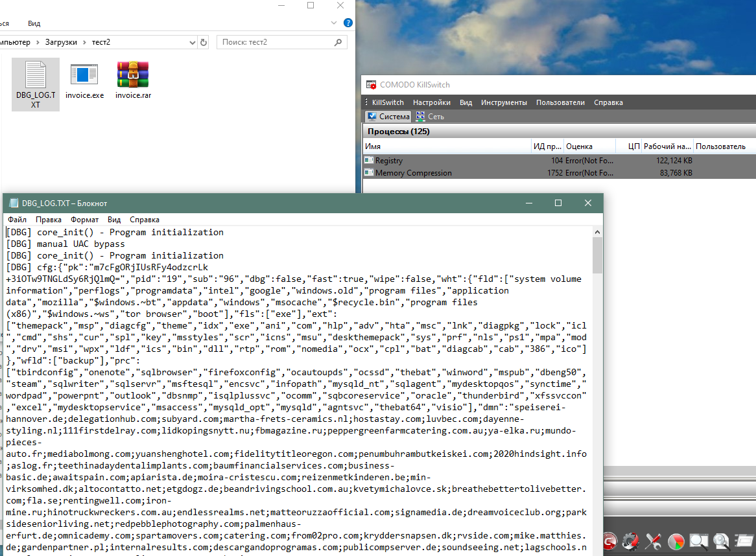Click тест2 in the breadcrumb path
756x556 pixels.
point(100,42)
